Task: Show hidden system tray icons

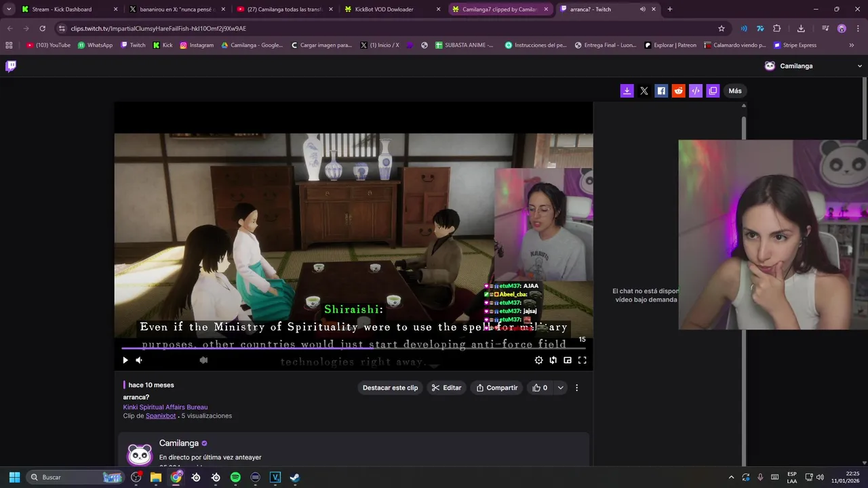Action: pos(731,477)
